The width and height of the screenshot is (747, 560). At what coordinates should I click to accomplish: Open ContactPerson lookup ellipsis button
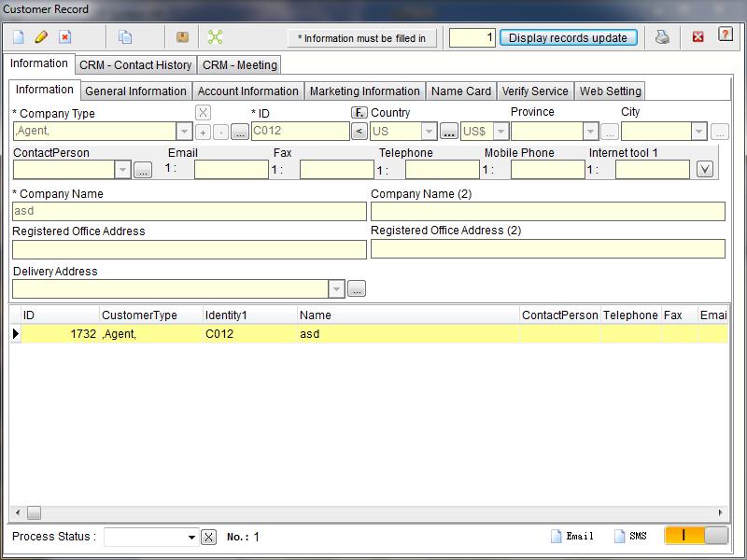tap(143, 170)
